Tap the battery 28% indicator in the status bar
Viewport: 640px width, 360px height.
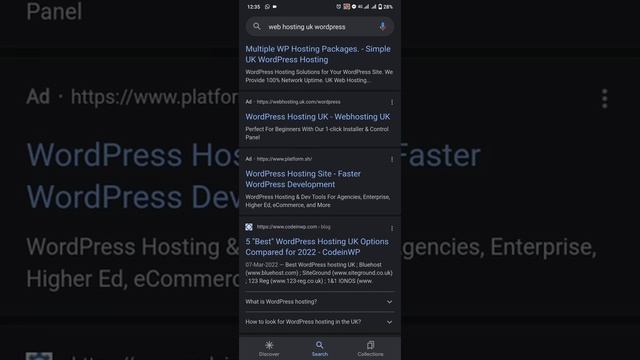click(385, 7)
